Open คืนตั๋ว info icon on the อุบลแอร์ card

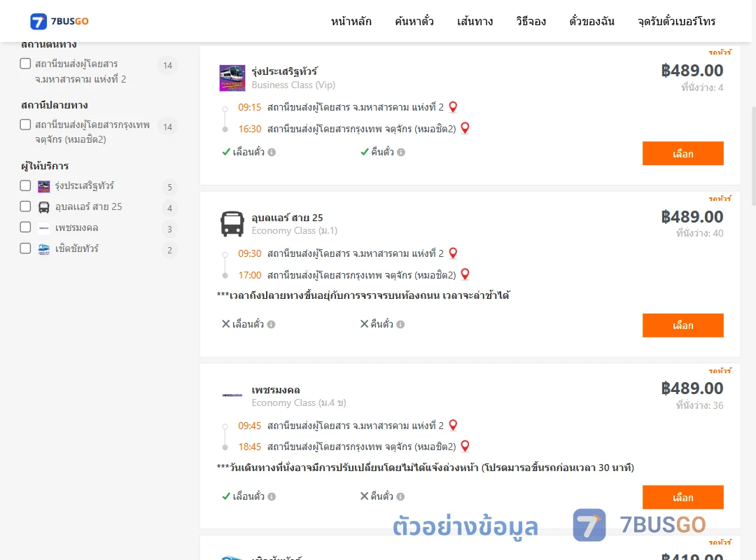[400, 325]
